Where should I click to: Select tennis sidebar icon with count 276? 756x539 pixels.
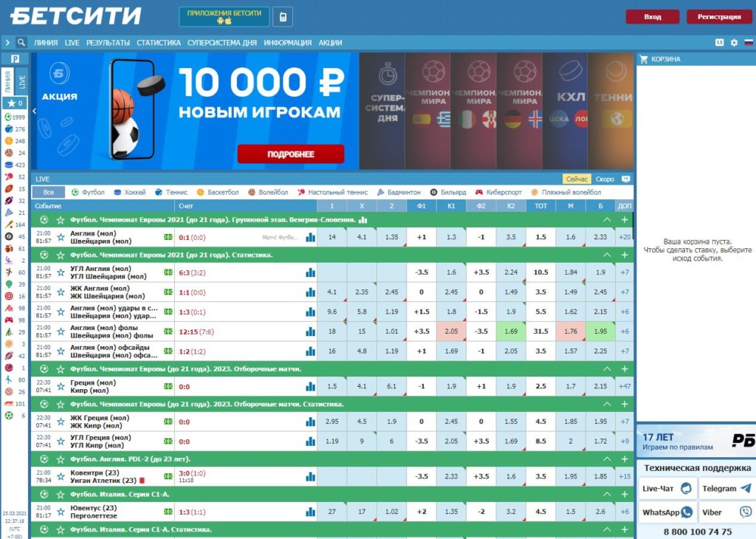click(8, 128)
